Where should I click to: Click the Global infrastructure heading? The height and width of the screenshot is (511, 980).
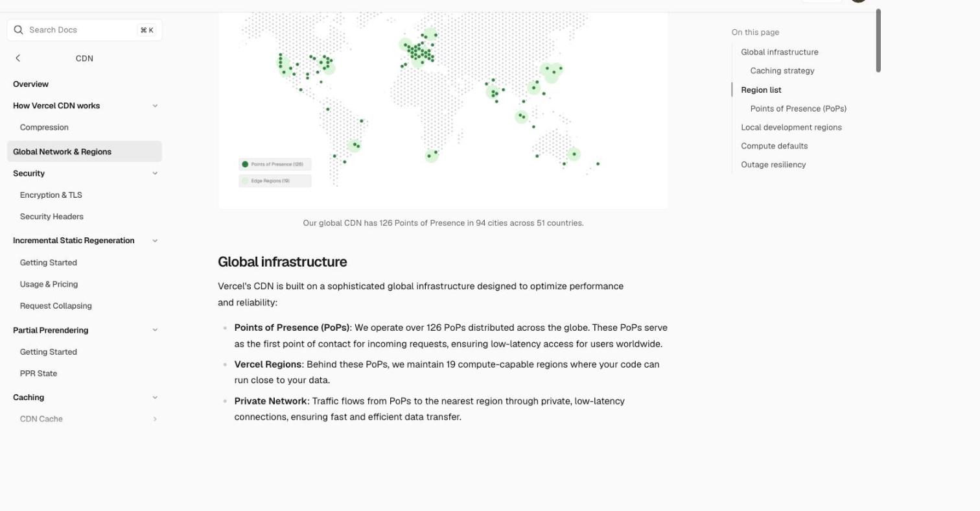pos(283,262)
